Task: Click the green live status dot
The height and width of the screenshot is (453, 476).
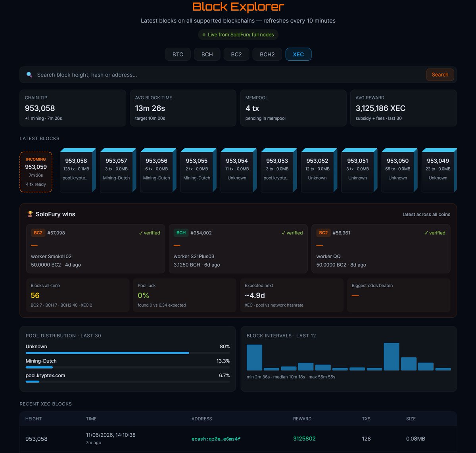Action: 204,35
